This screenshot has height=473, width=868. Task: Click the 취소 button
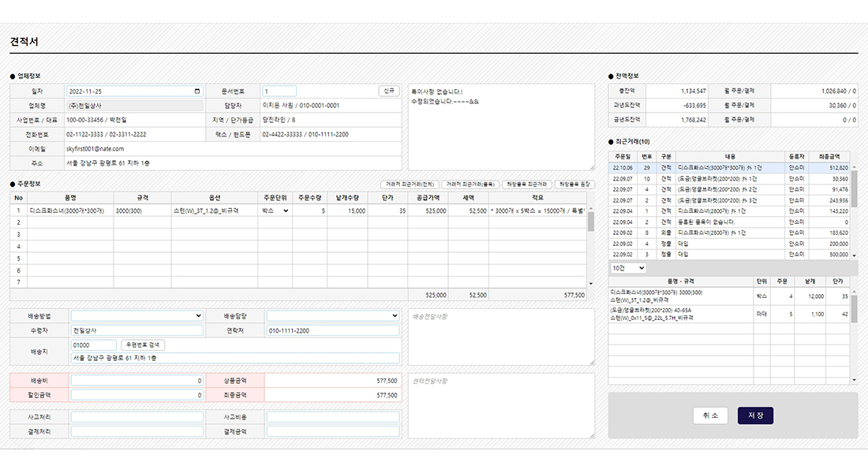click(710, 415)
